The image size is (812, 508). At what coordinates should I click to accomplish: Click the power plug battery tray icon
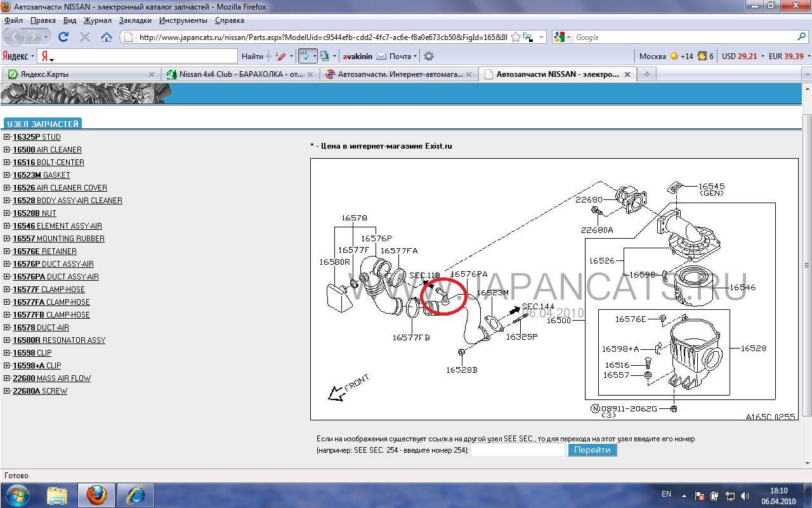715,495
